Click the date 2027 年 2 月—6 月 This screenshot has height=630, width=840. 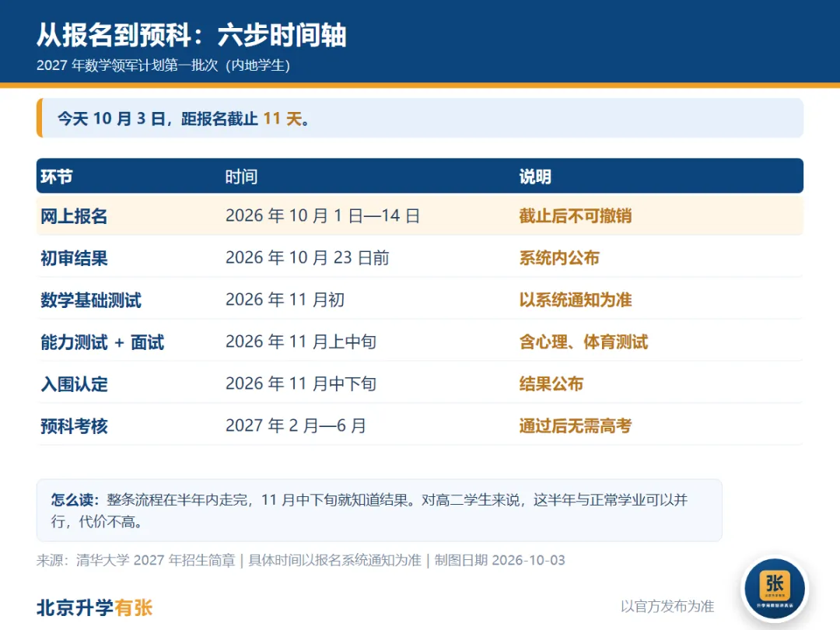[296, 426]
